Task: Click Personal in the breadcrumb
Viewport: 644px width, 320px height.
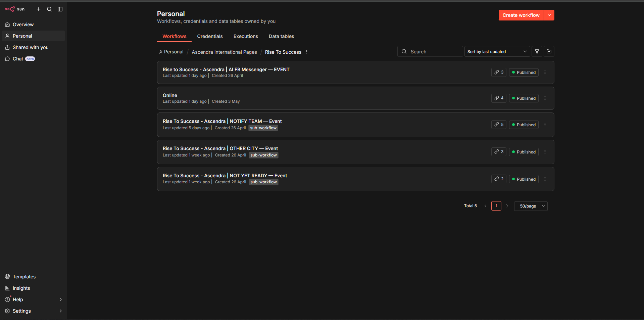Action: pos(171,52)
